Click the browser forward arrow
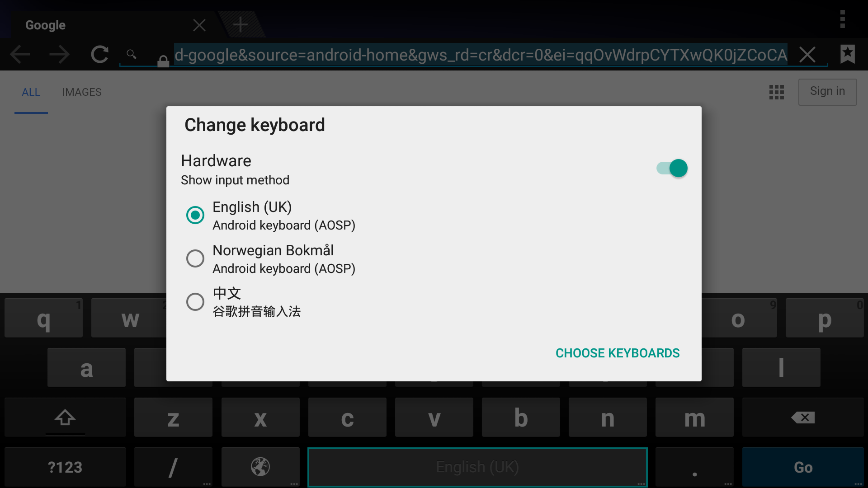 pos(59,55)
